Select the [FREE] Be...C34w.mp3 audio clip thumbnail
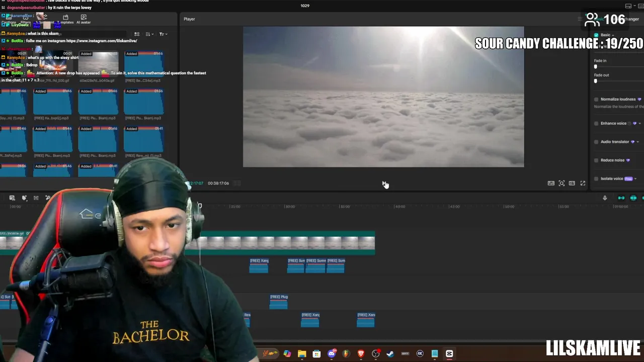The height and width of the screenshot is (362, 644). 143,63
